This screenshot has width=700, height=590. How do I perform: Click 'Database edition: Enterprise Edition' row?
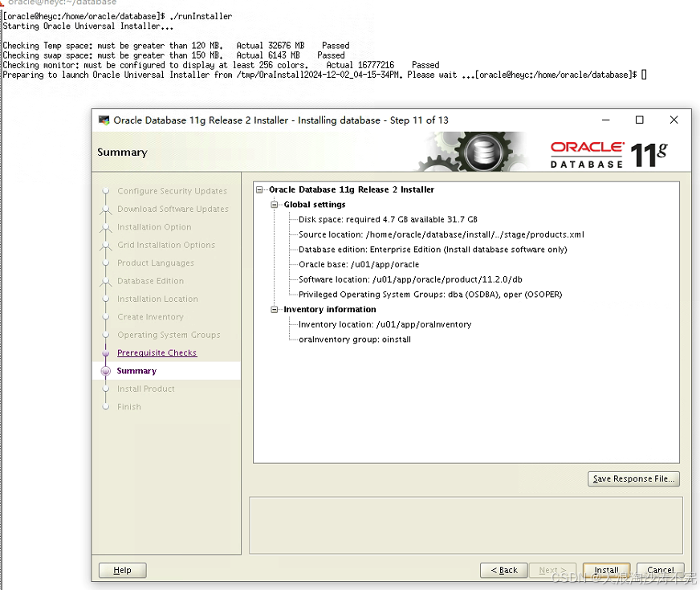pyautogui.click(x=433, y=250)
